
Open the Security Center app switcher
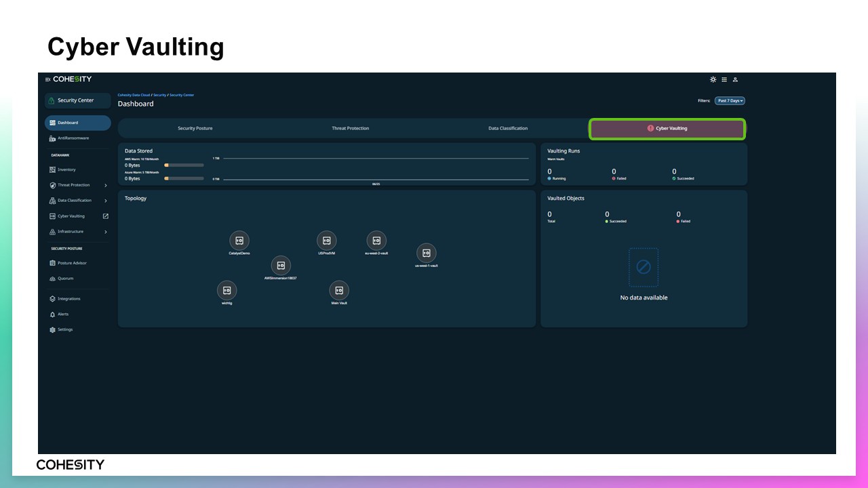click(78, 100)
